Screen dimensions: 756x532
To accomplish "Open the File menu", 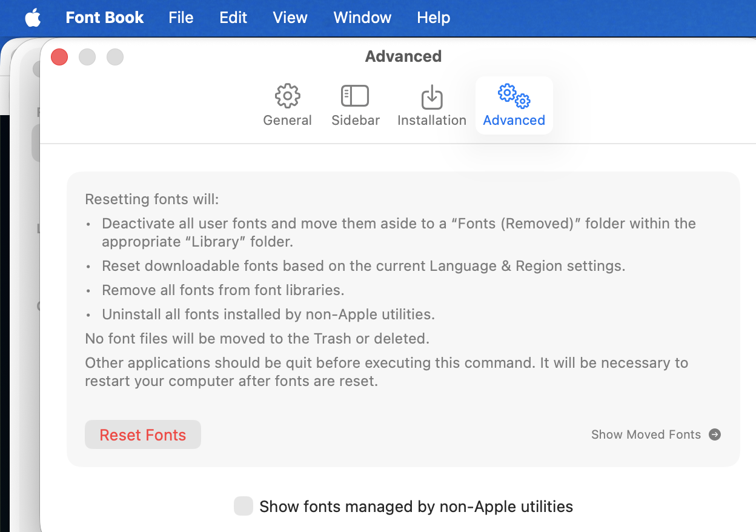I will point(181,18).
